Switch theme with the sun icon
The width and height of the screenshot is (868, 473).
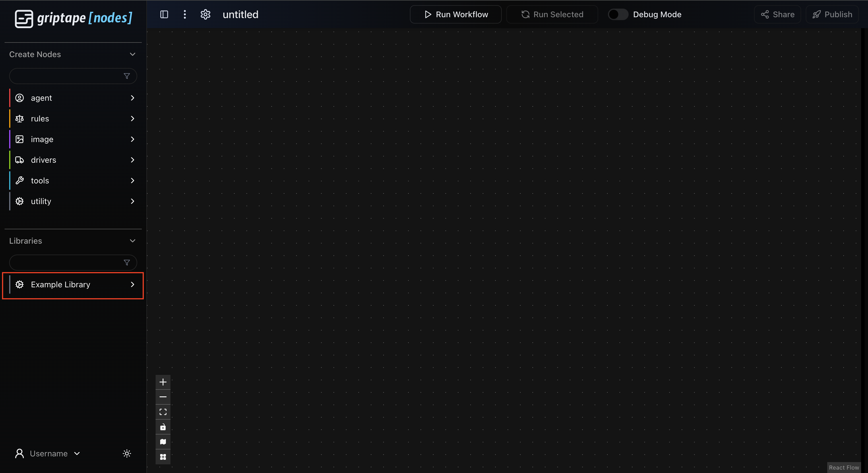127,453
